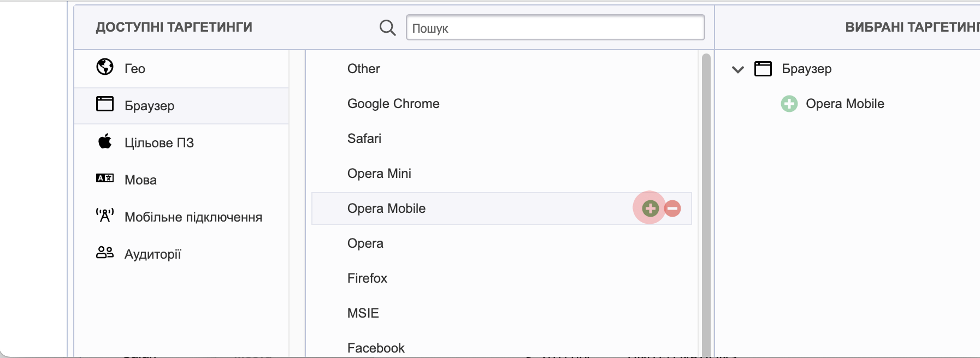Screen dimensions: 980x358
Task: Include Opera Mobile with green plus button
Action: 650,208
